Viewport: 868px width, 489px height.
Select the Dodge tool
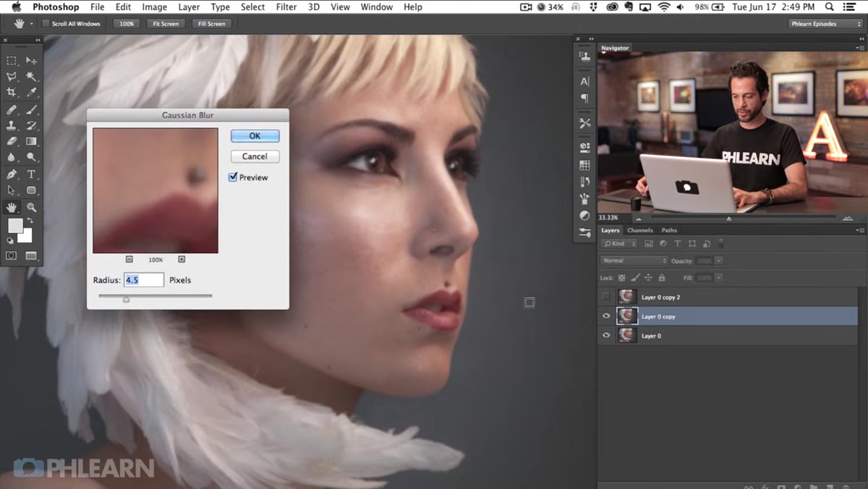coord(31,156)
